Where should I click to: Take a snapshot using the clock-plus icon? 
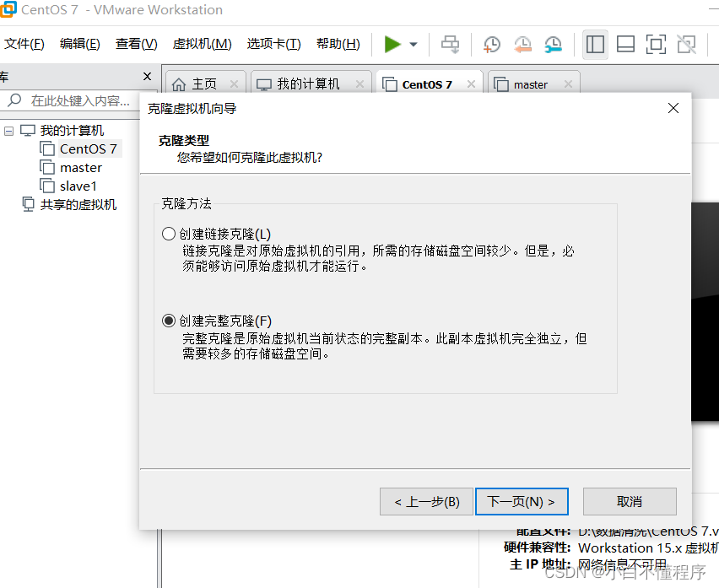[491, 45]
